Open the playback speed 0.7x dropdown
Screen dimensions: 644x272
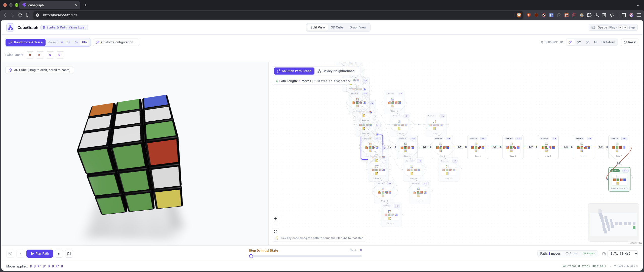click(x=623, y=254)
